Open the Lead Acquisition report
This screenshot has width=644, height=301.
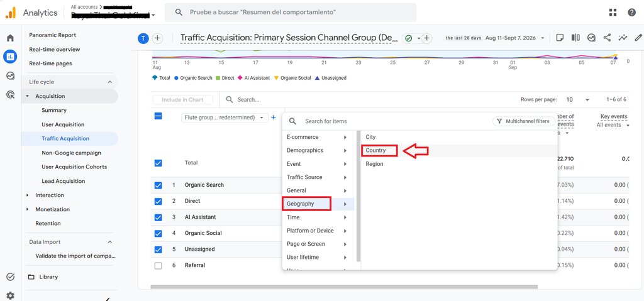[64, 181]
